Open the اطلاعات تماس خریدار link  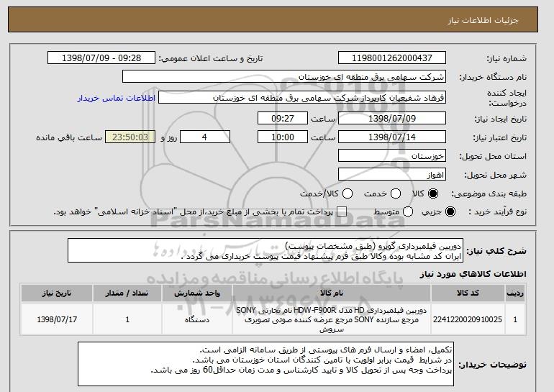(117, 98)
